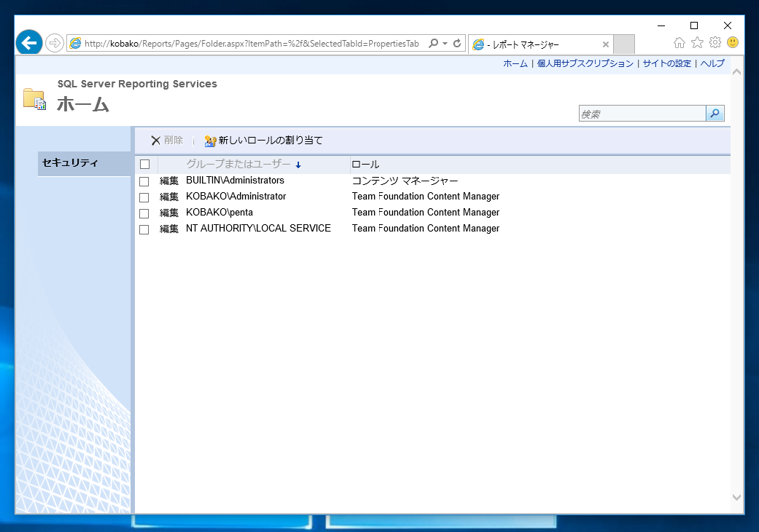759x532 pixels.
Task: Check the NT AUTHORITY\LOCAL SERVICE checkbox
Action: point(144,230)
